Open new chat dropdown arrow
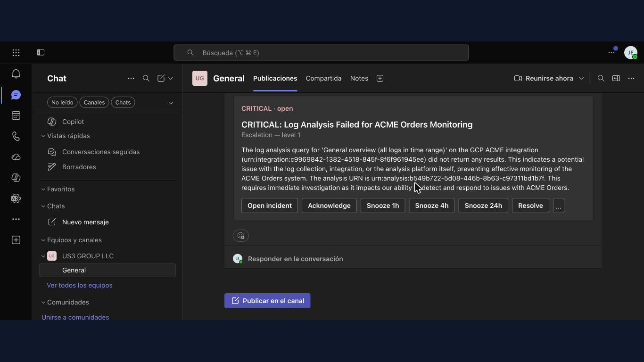 (x=171, y=78)
